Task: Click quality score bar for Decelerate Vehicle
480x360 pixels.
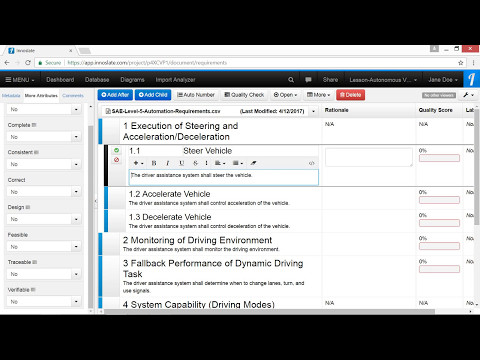Action: [x=439, y=223]
